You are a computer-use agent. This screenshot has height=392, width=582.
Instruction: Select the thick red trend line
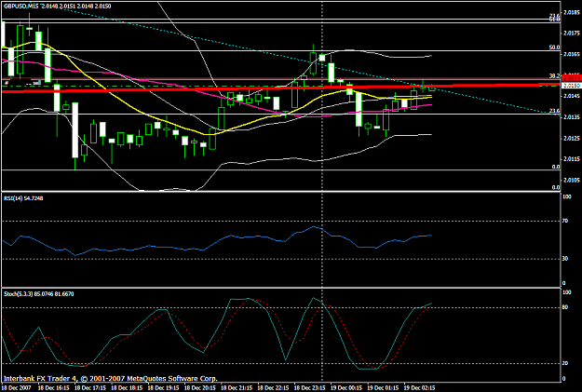click(280, 88)
